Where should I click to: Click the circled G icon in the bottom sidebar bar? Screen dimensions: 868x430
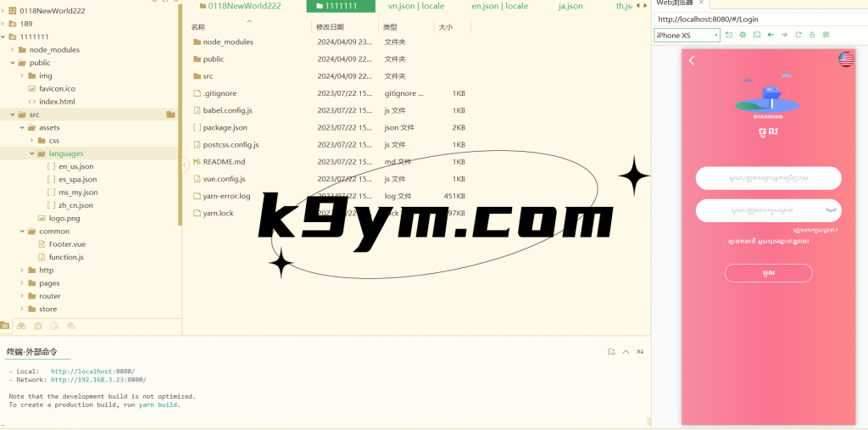[x=54, y=326]
